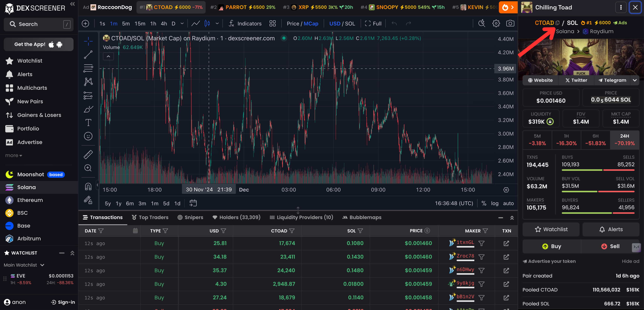Open transaction link for maker 1txnGL

pyautogui.click(x=506, y=243)
